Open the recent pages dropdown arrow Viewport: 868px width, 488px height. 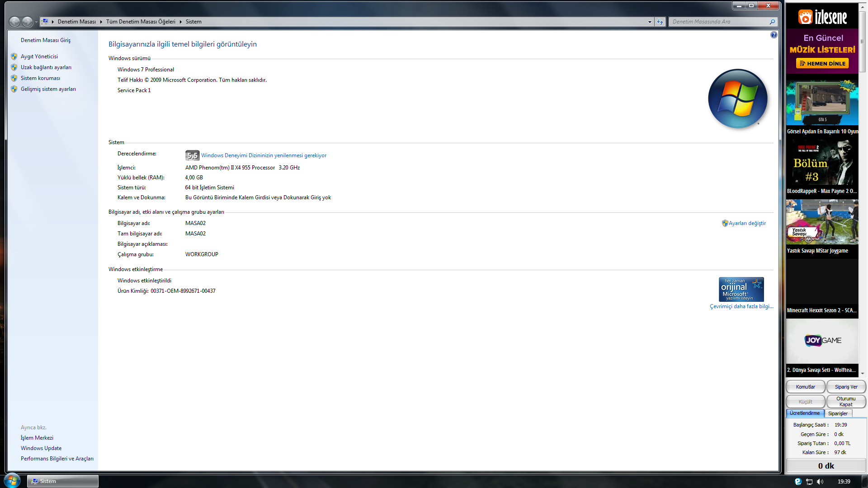[37, 22]
